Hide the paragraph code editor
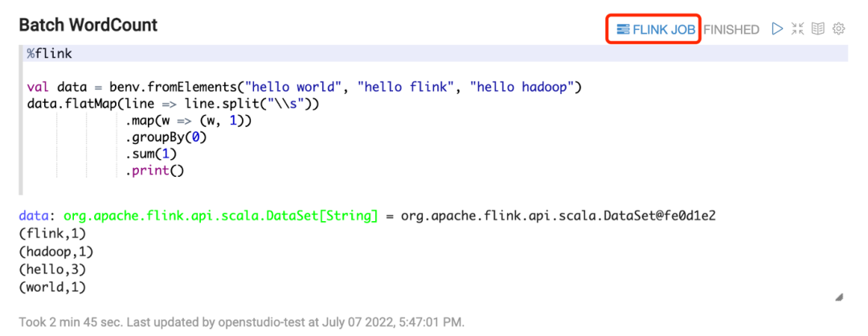Image resolution: width=868 pixels, height=336 pixels. click(797, 29)
